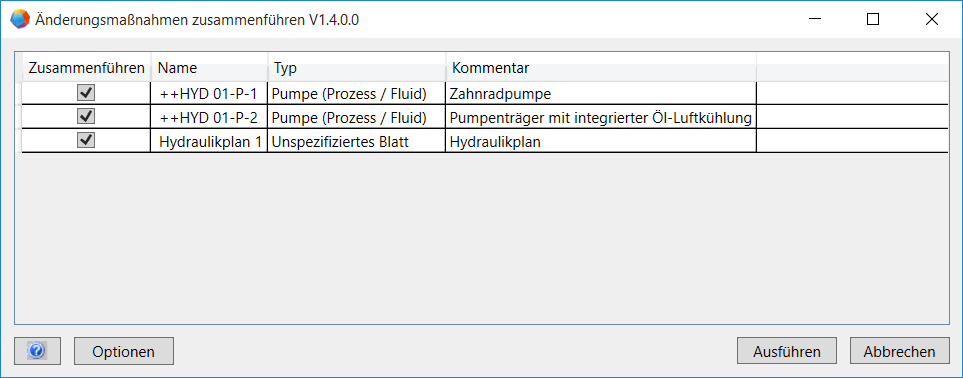Select the ++HYD 01-P-1 name cell
This screenshot has height=378, width=963.
click(x=209, y=93)
